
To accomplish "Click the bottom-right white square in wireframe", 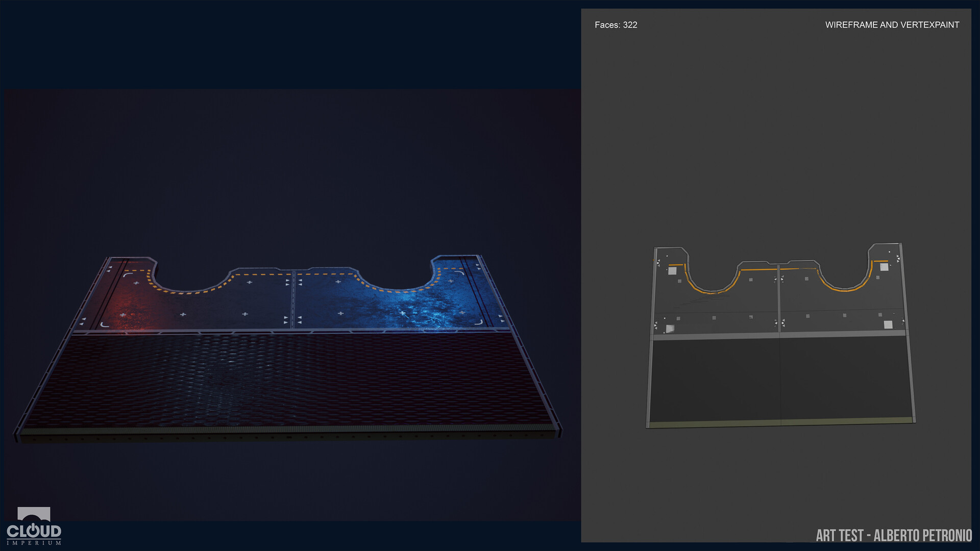I will tap(888, 324).
